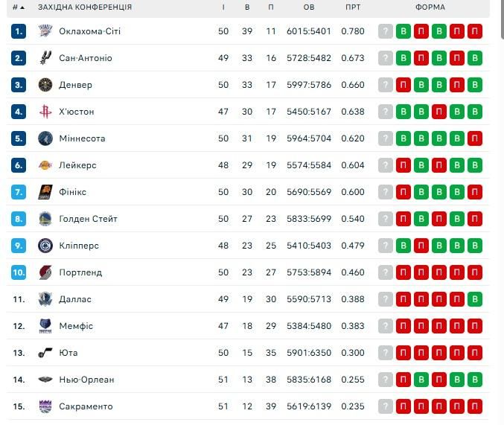Click the Golden State Warriors logo
The width and height of the screenshot is (504, 425).
click(45, 219)
